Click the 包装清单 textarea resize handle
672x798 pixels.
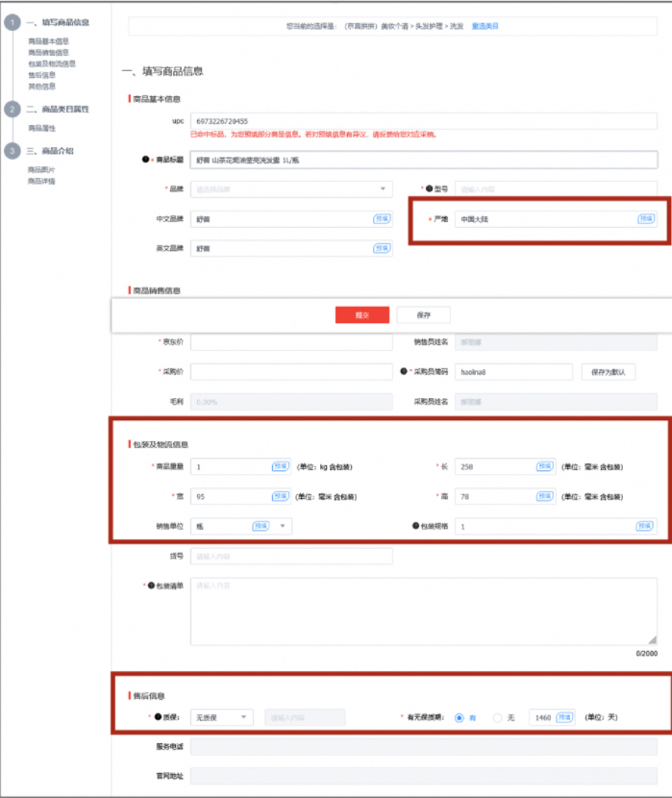coord(651,639)
